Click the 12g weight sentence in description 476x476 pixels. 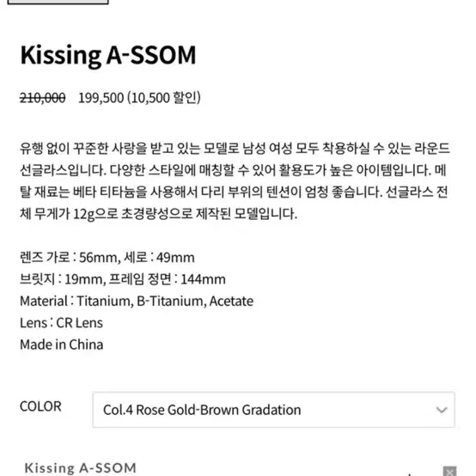[x=158, y=214]
